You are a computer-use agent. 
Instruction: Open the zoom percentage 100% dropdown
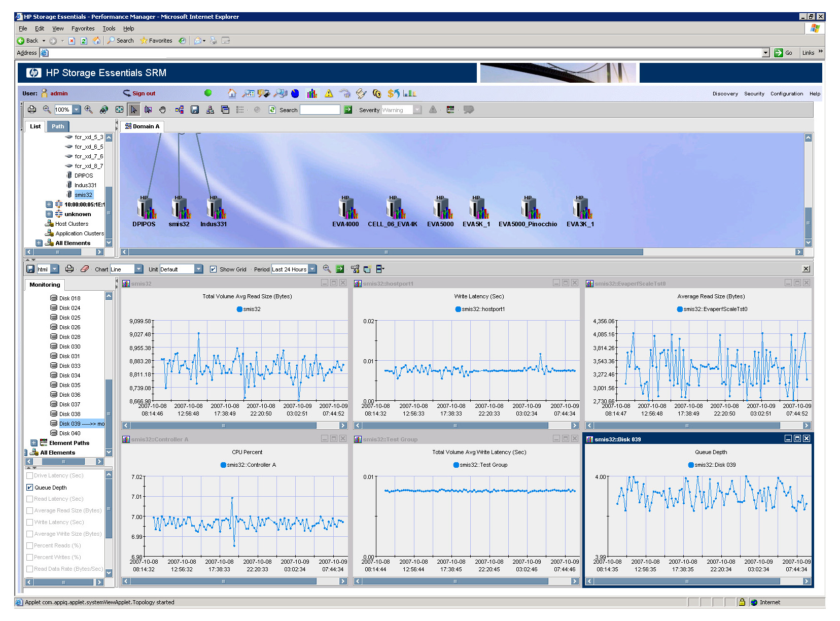tap(77, 110)
